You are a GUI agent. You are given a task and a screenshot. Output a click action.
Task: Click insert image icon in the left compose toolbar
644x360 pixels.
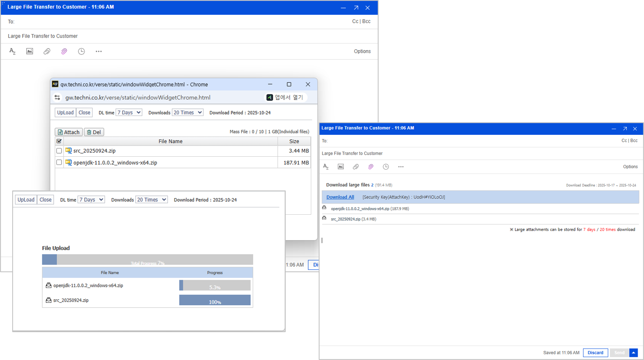point(29,51)
